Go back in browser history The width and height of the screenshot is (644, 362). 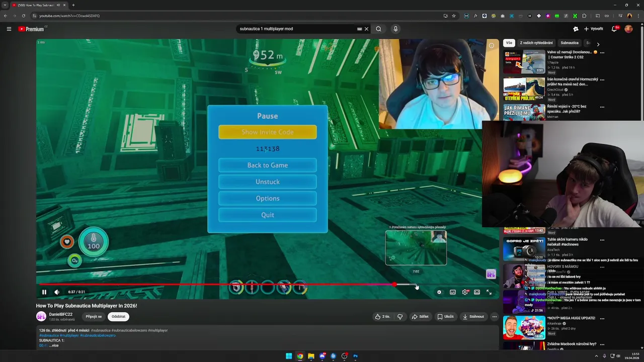[x=6, y=16]
